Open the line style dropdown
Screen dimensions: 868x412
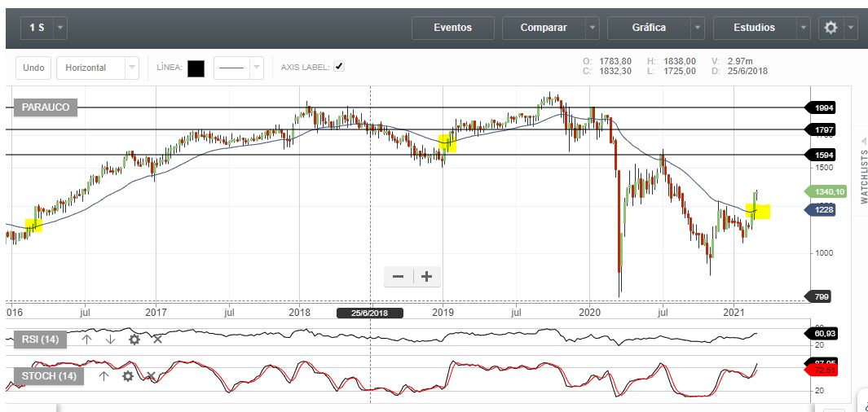(257, 68)
